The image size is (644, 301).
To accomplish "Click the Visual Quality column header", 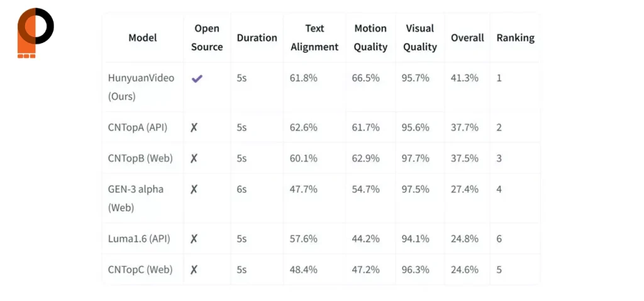I will click(x=419, y=38).
